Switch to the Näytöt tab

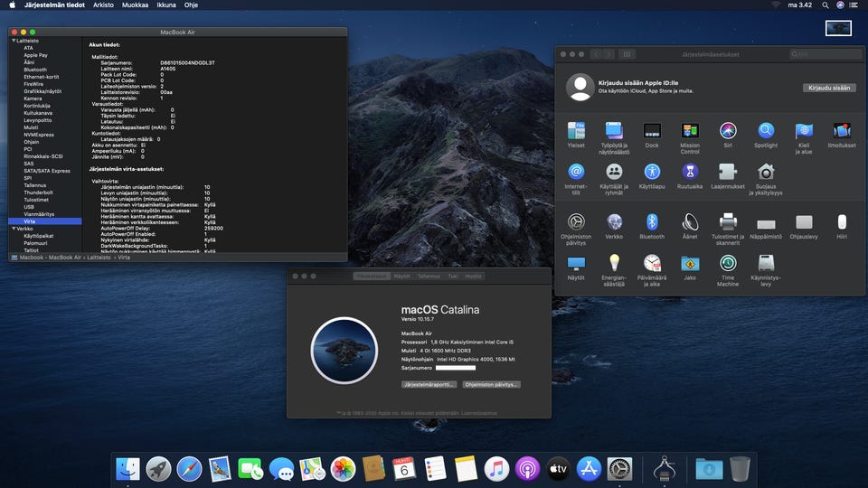click(401, 276)
